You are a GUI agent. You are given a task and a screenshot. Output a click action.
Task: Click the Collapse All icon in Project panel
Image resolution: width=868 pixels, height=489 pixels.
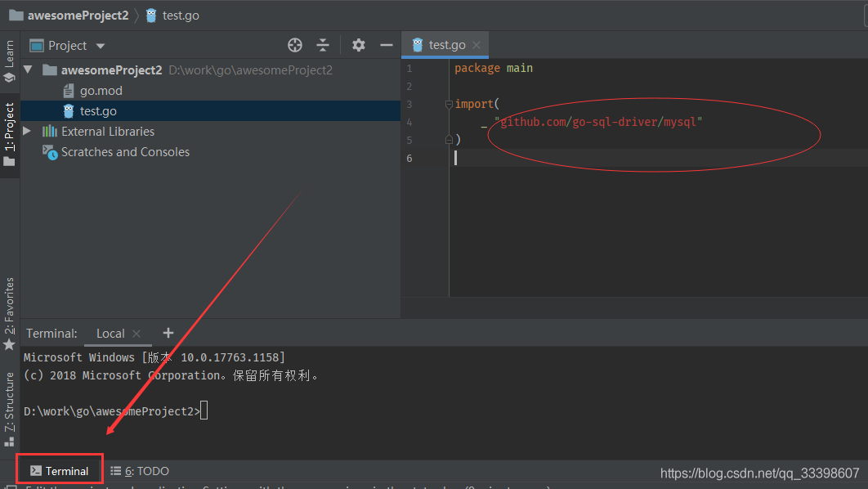click(x=323, y=46)
